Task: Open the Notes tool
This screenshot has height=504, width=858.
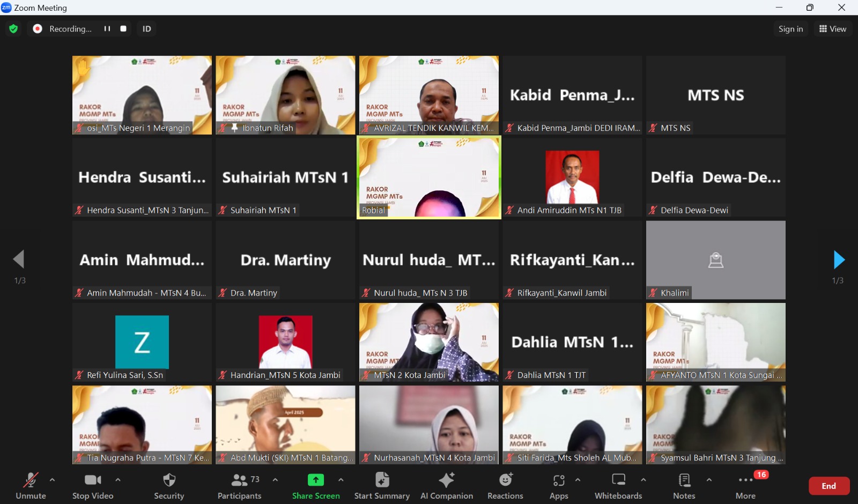Action: (x=684, y=486)
